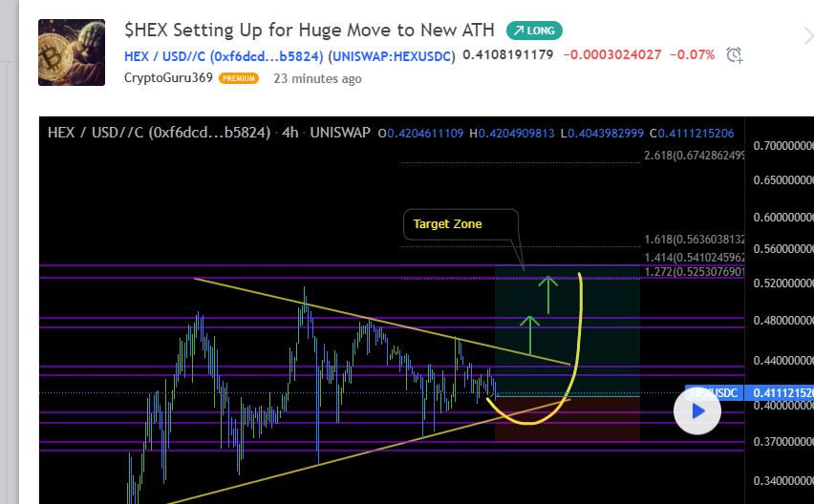Click the 0.48000000 price axis label
814x504 pixels.
(783, 321)
